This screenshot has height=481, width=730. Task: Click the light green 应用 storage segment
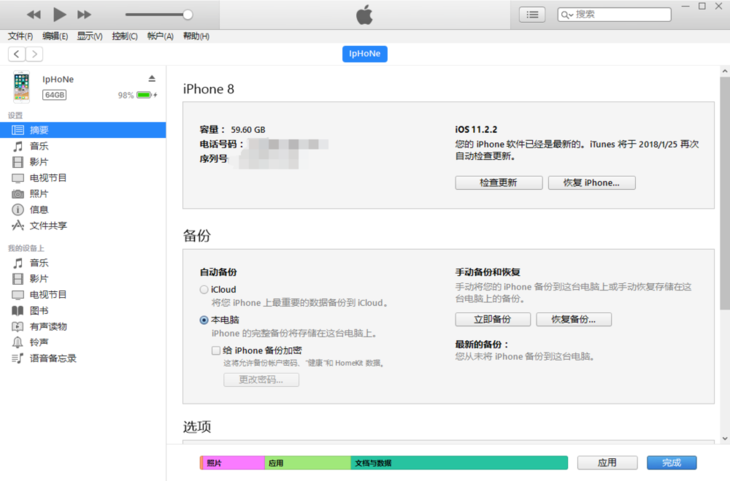[x=308, y=463]
